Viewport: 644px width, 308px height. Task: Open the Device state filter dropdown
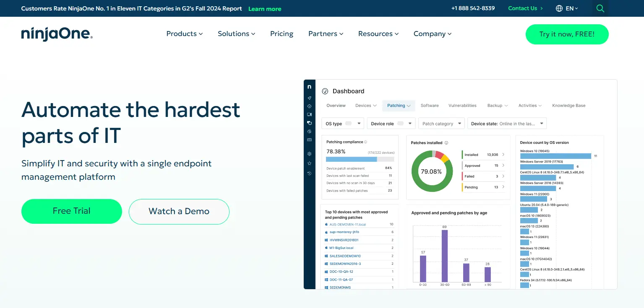[x=507, y=123]
